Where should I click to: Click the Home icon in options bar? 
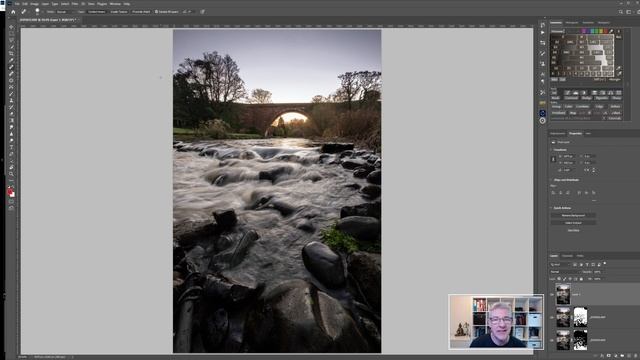click(x=13, y=12)
